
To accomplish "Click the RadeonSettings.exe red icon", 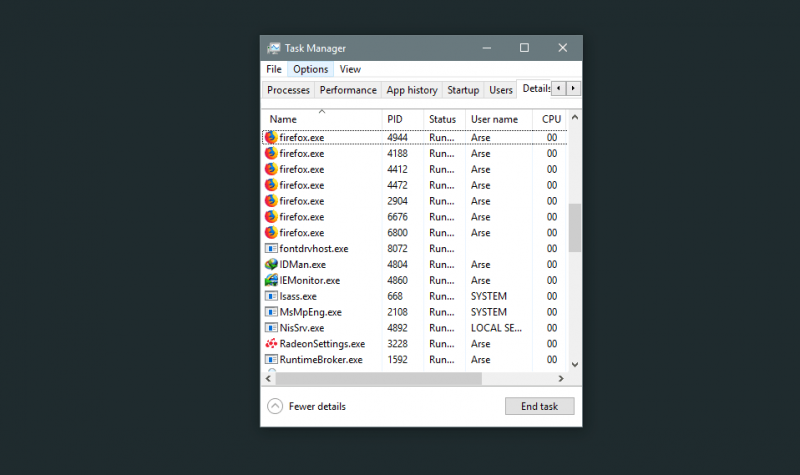I will pyautogui.click(x=271, y=343).
